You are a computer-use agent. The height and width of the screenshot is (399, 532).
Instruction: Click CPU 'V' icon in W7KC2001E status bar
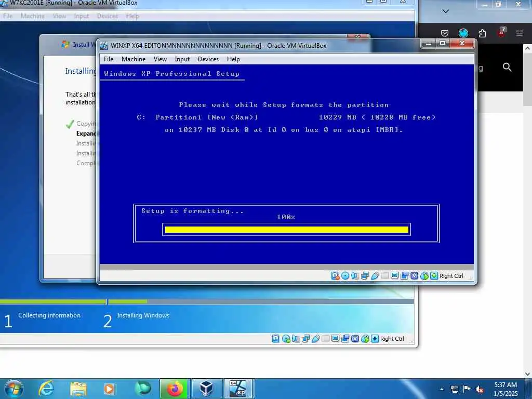[355, 339]
